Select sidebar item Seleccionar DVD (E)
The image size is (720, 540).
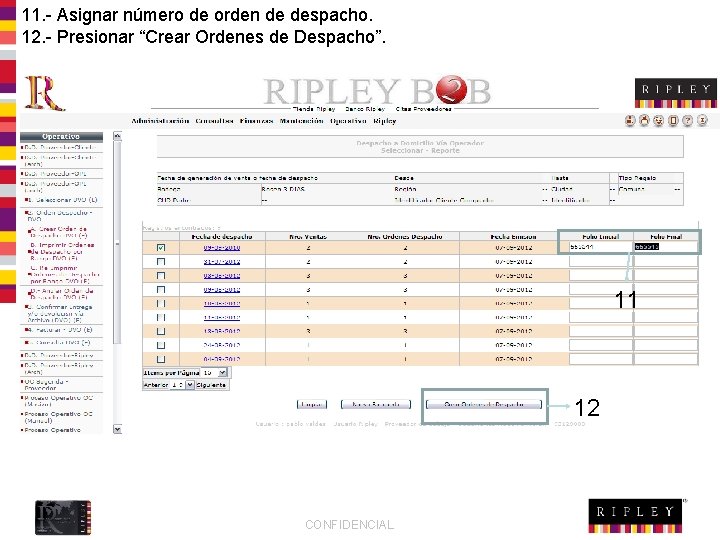[62, 200]
